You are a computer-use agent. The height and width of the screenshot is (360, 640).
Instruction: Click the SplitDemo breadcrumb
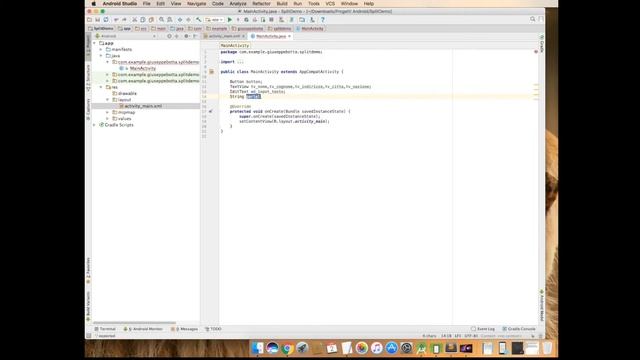(101, 29)
